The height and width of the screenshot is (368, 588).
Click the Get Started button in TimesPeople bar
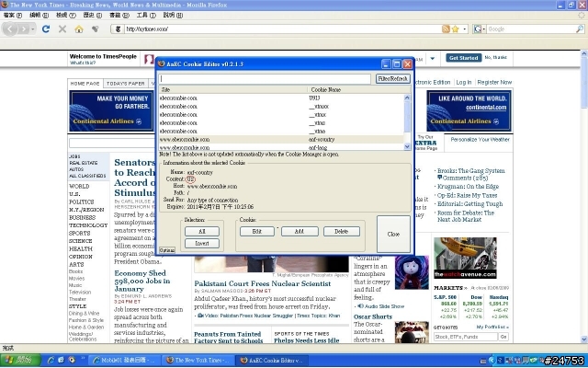click(x=463, y=58)
